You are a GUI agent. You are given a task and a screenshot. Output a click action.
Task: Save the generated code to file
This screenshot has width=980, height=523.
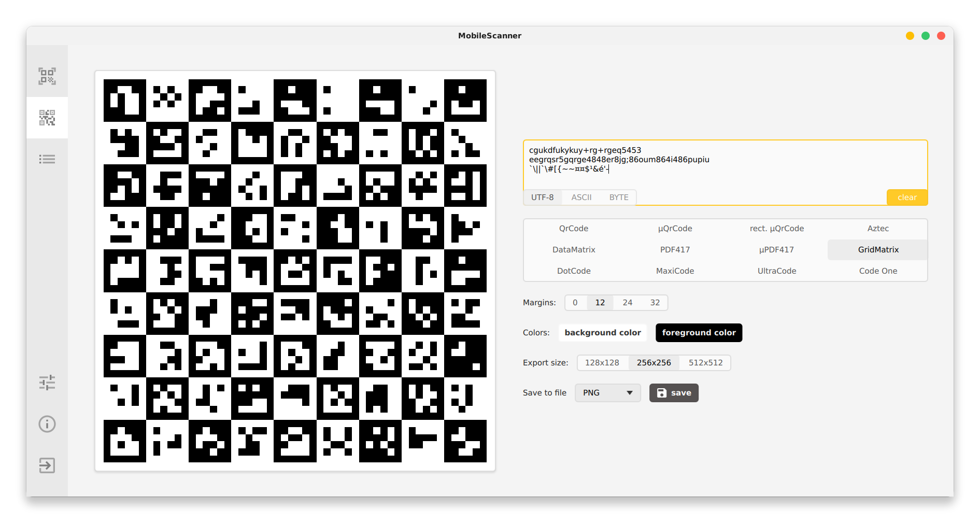pyautogui.click(x=674, y=393)
